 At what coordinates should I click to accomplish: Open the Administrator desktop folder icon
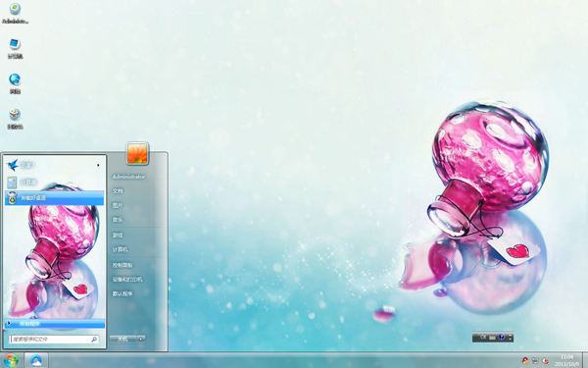(x=15, y=13)
